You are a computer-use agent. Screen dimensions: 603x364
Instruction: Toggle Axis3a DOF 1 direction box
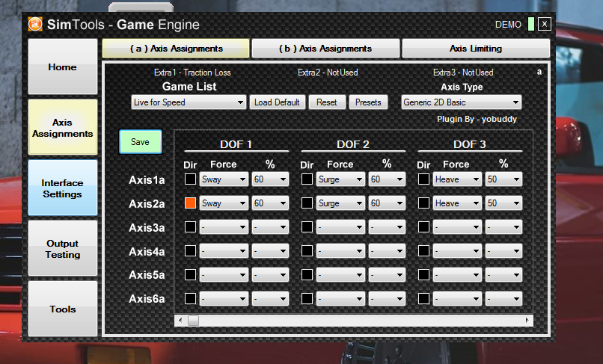point(190,226)
